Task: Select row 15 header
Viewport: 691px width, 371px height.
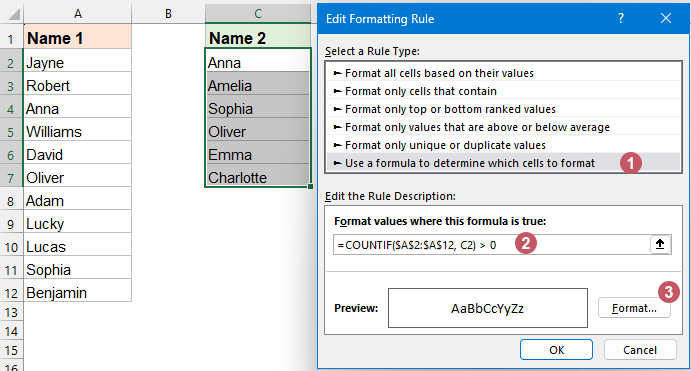Action: click(x=11, y=350)
